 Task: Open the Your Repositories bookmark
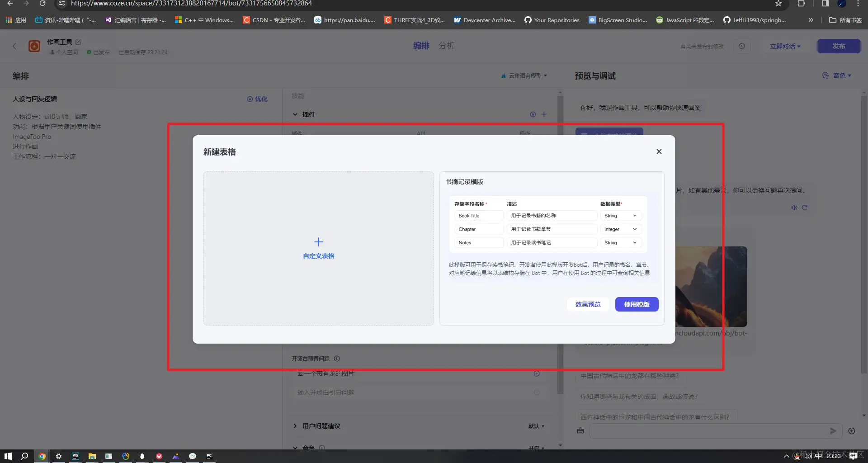coord(552,20)
